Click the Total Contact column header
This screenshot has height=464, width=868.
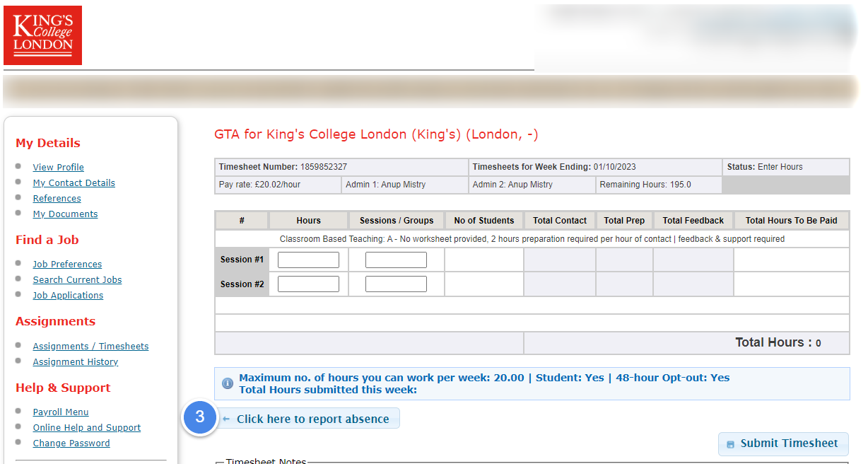[x=560, y=221]
